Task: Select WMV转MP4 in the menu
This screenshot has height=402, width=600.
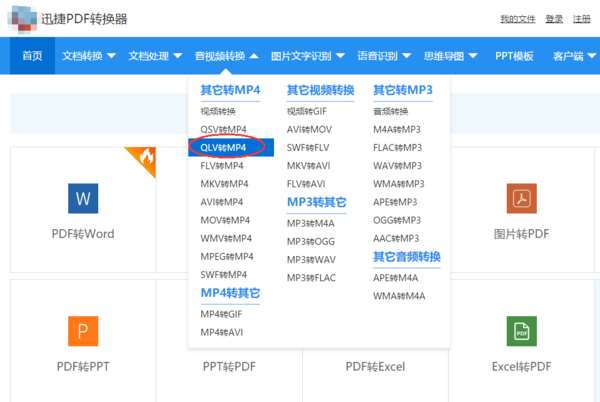Action: [226, 238]
